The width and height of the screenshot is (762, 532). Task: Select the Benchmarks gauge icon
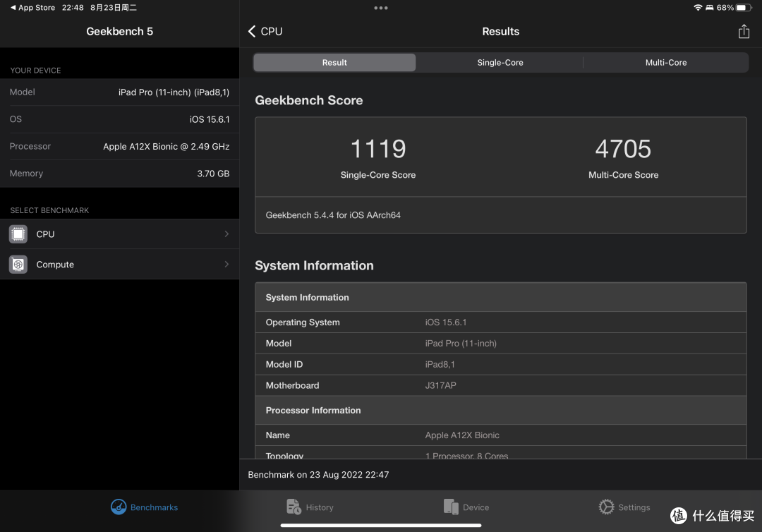pyautogui.click(x=118, y=507)
